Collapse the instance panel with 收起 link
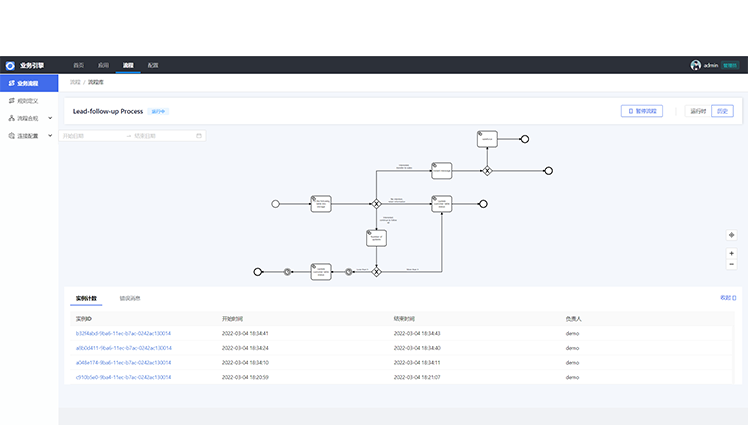This screenshot has width=748, height=425. (x=728, y=297)
